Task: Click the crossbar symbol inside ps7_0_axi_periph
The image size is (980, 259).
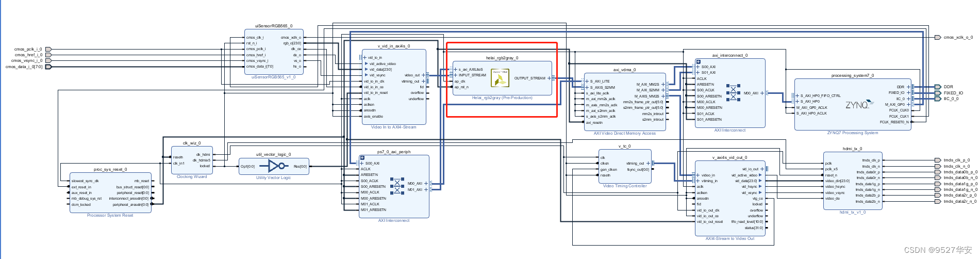Action: (397, 186)
